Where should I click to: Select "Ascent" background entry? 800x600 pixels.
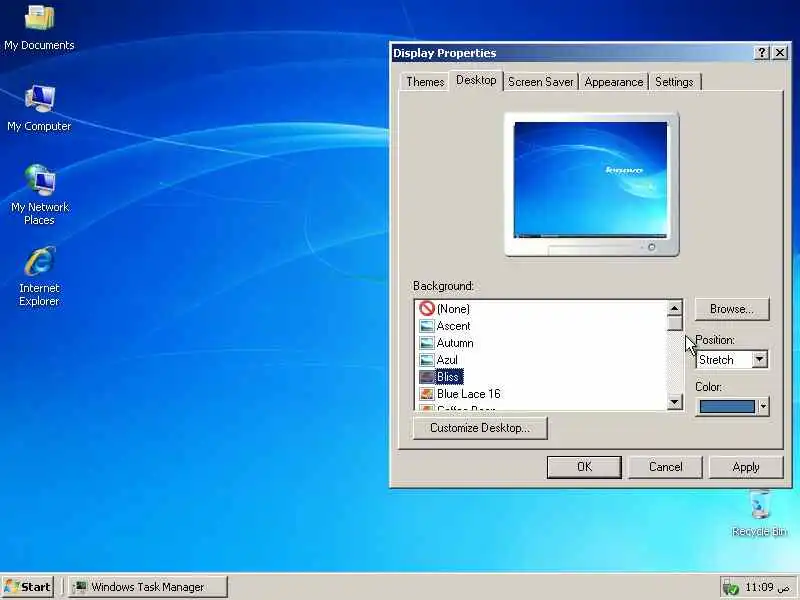453,326
